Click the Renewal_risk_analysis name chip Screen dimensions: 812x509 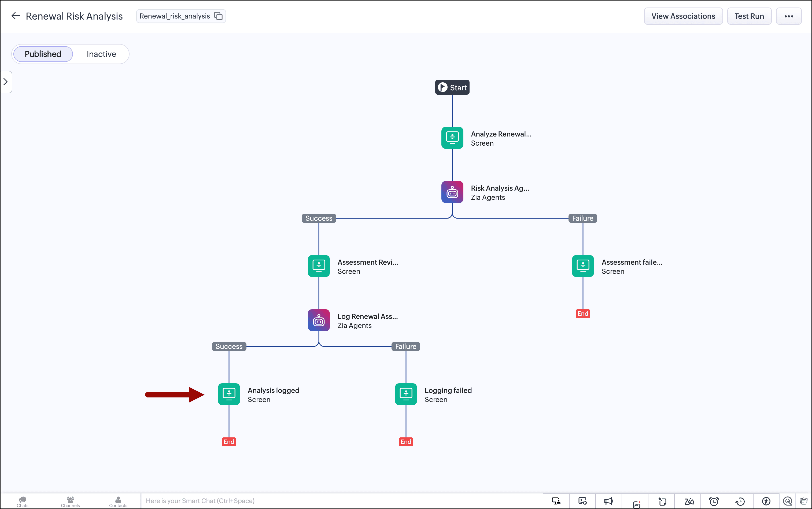click(x=181, y=16)
